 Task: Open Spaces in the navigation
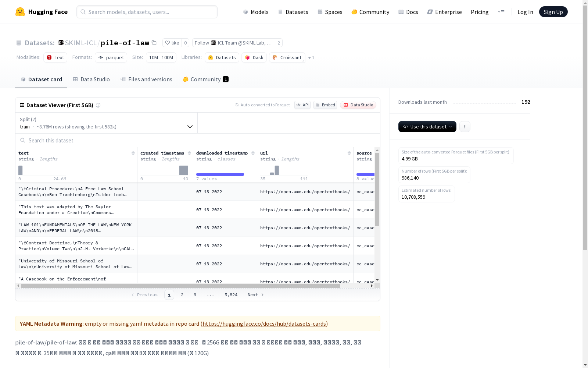pos(330,12)
